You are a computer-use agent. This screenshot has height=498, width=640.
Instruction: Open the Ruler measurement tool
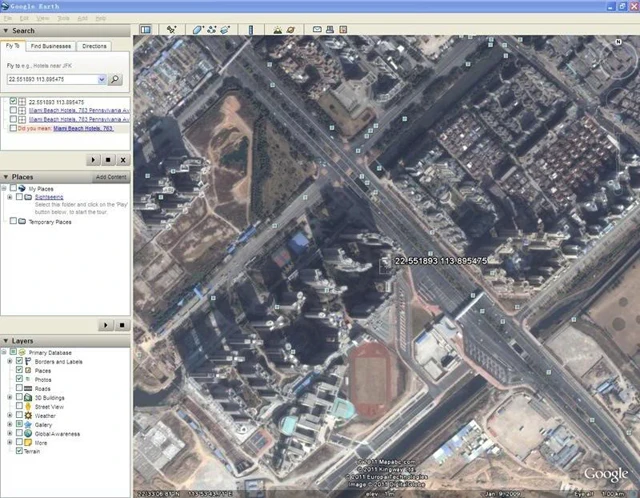[x=250, y=29]
